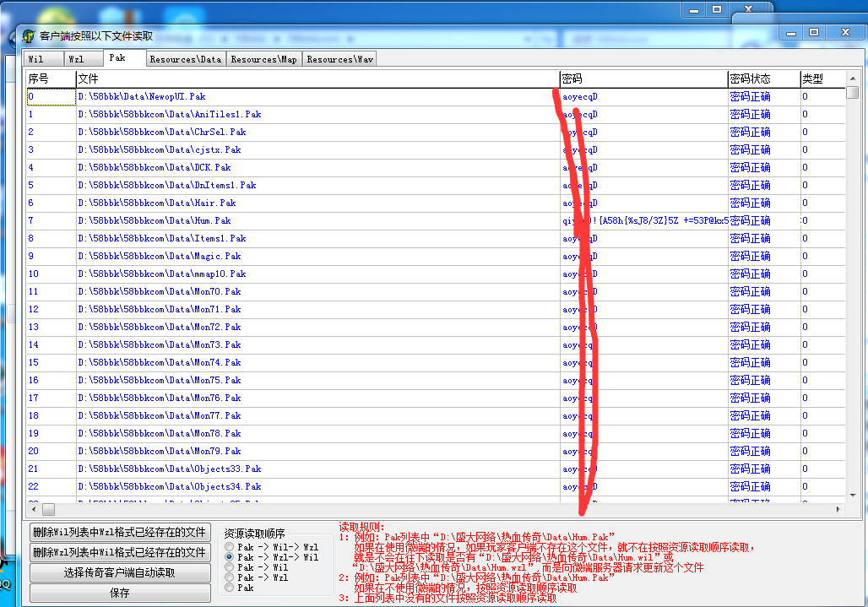Open the Resources\Wav tab
868x607 pixels.
pyautogui.click(x=339, y=59)
